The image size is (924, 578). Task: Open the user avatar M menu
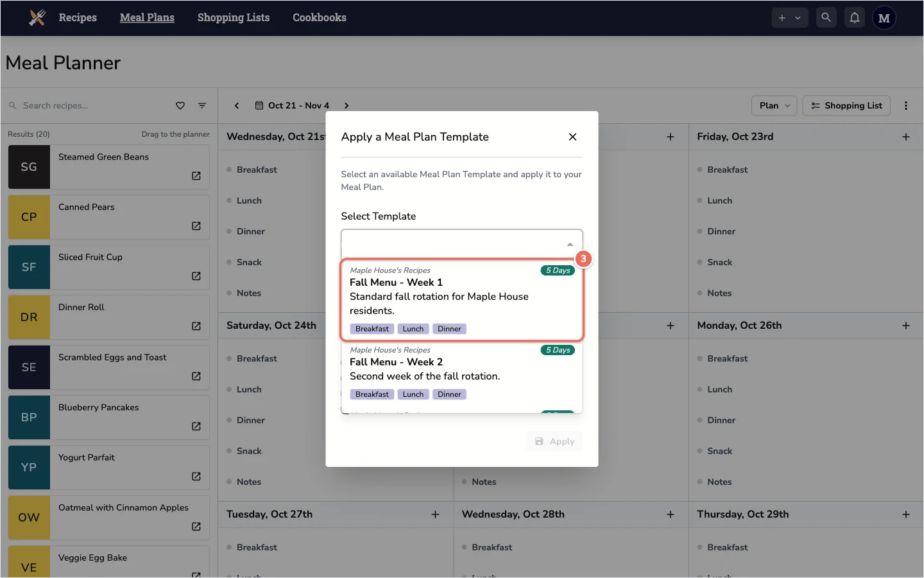(884, 18)
